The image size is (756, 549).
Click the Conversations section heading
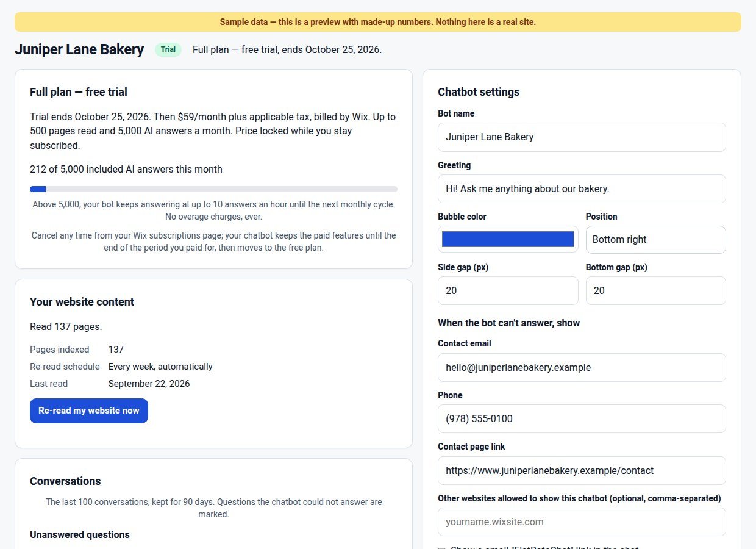[65, 481]
